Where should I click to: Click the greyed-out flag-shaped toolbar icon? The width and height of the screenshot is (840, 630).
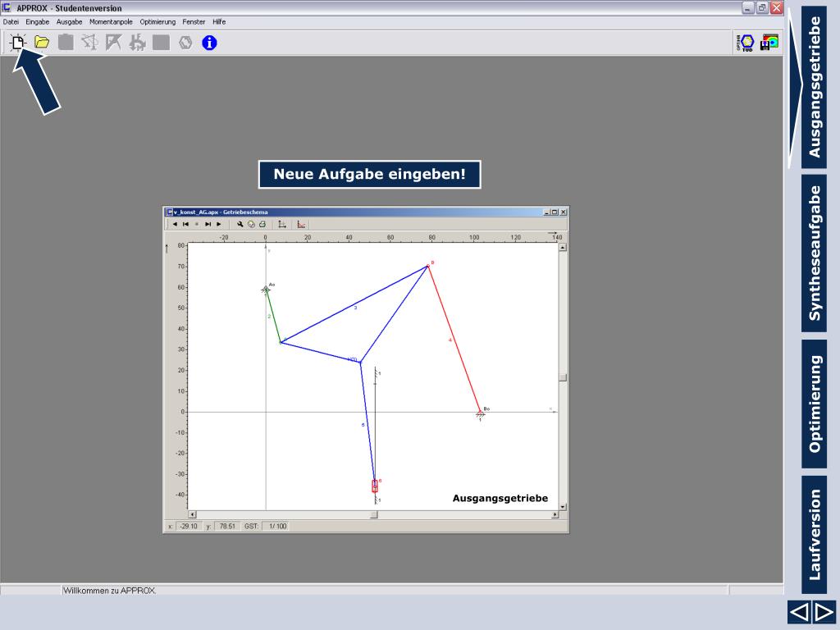(113, 43)
